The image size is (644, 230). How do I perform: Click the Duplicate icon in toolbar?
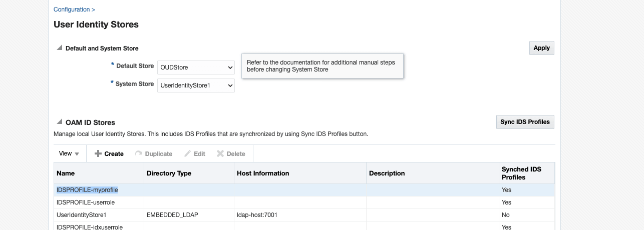(139, 154)
